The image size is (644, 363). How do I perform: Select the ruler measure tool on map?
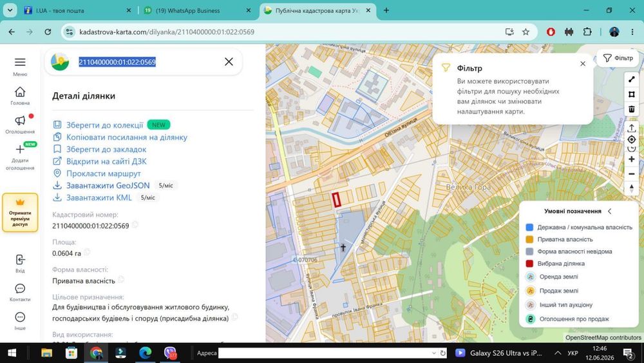tap(632, 79)
